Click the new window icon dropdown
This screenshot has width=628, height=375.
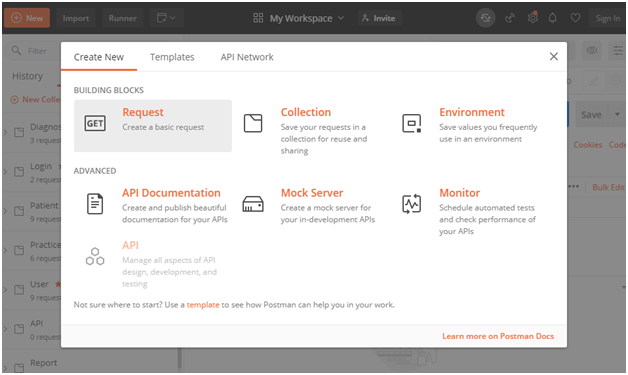(x=167, y=18)
